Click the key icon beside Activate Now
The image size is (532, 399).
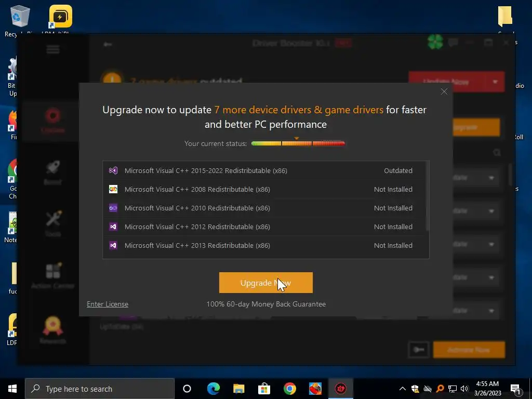419,350
